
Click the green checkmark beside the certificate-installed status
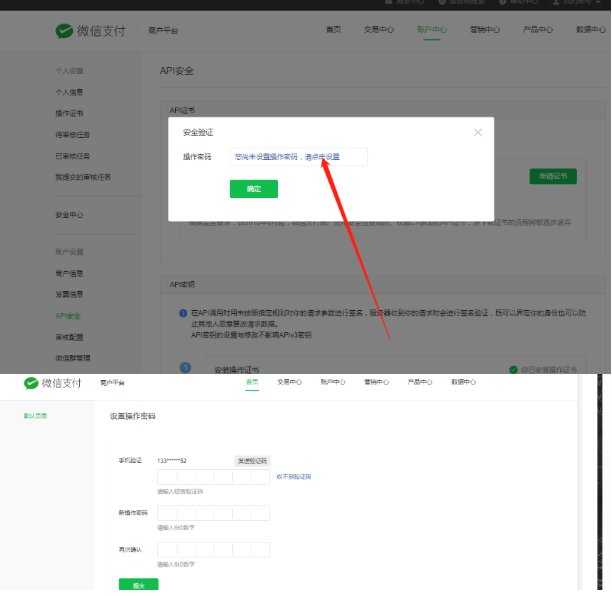pos(513,370)
